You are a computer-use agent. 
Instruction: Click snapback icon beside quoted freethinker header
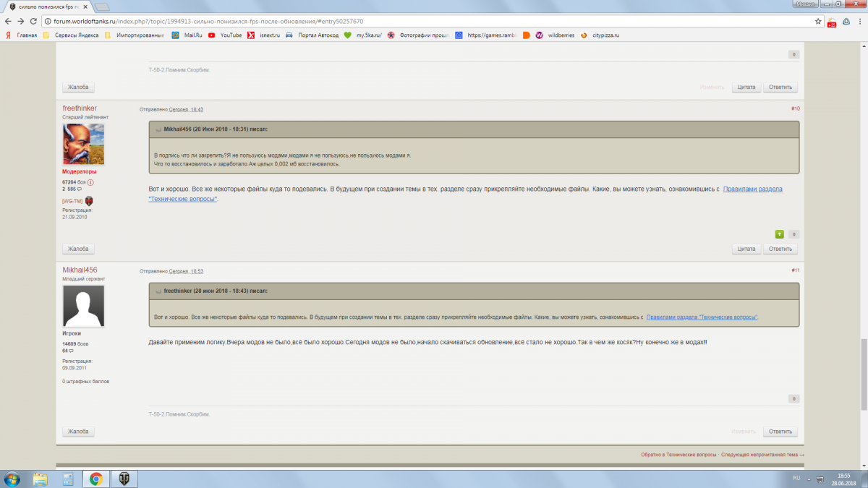point(158,291)
